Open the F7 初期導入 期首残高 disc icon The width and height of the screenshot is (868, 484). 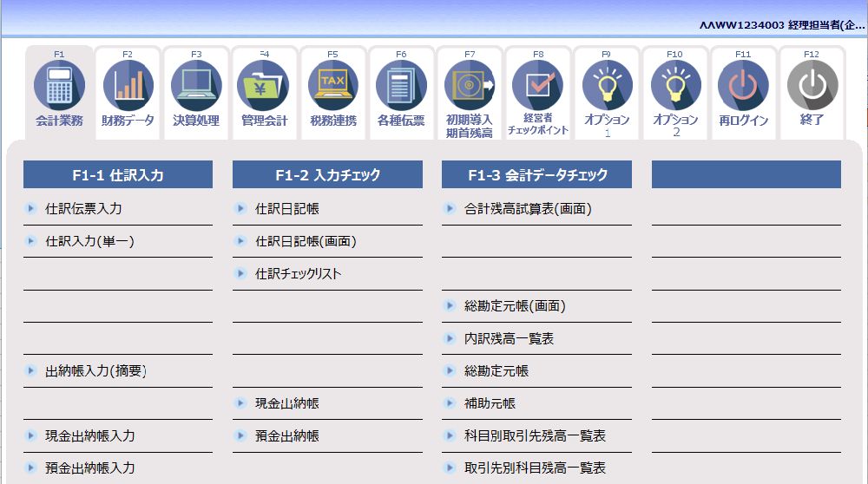pyautogui.click(x=470, y=86)
